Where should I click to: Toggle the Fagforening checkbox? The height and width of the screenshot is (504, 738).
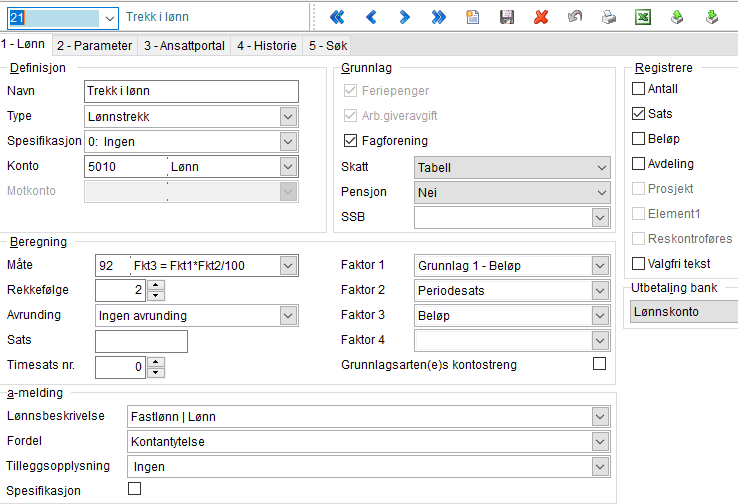click(x=350, y=141)
